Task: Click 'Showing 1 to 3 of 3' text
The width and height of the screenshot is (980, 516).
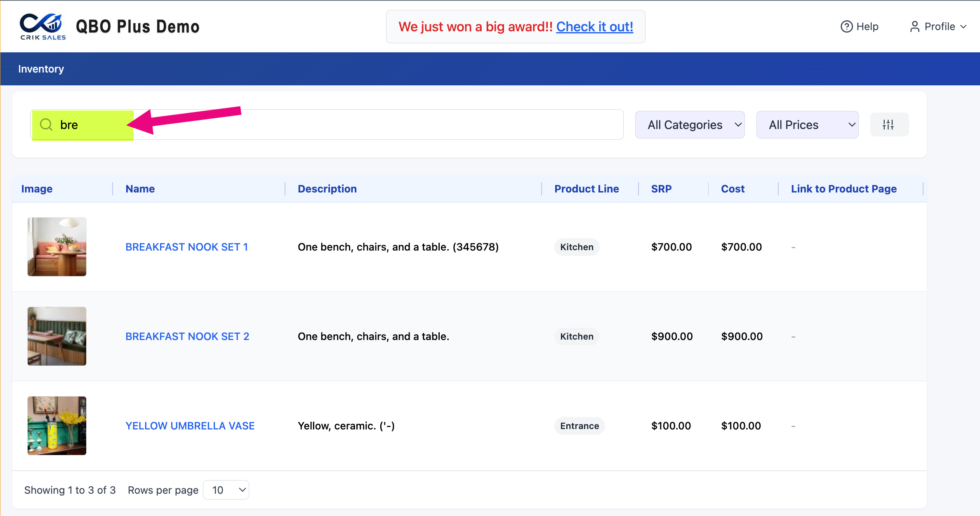Action: tap(70, 490)
